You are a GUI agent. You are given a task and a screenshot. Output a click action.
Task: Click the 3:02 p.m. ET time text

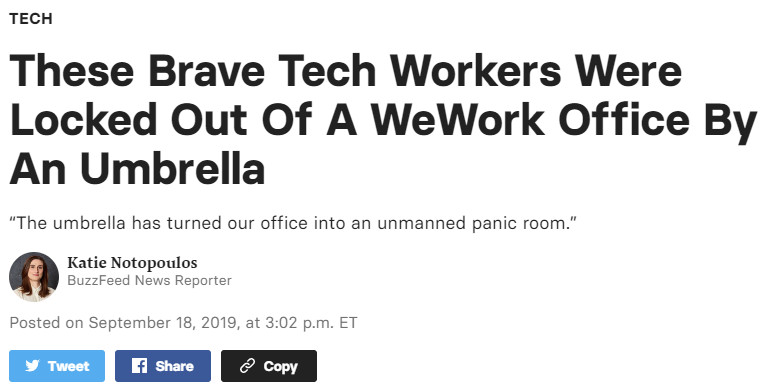[x=311, y=323]
